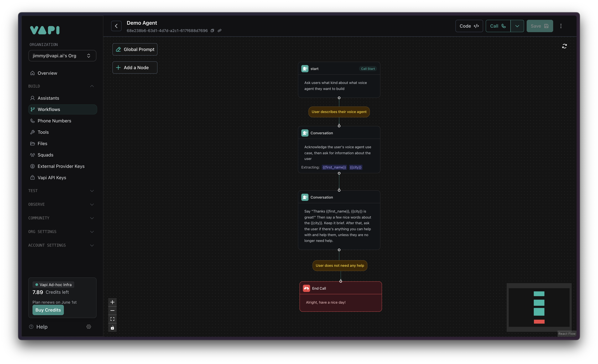Screen dimensions: 598x364
Task: Lock canvas interactivity
Action: pyautogui.click(x=112, y=328)
